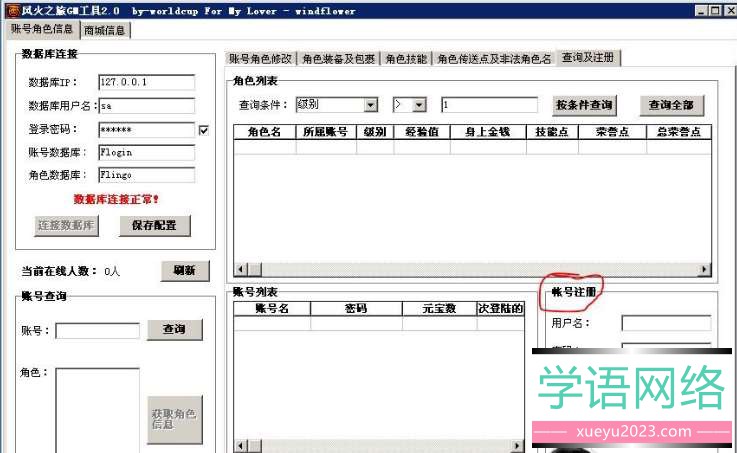Click the 用户名 field under 帐号注册
The image size is (737, 453).
pos(665,324)
